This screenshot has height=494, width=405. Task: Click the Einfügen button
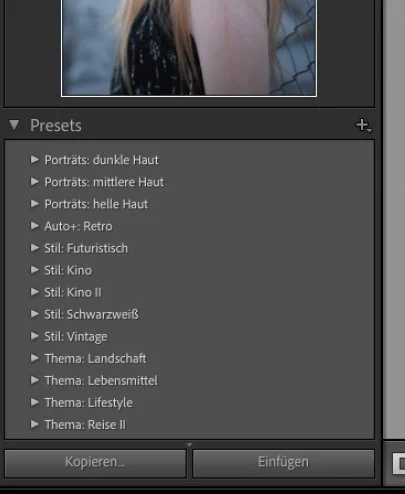click(284, 463)
